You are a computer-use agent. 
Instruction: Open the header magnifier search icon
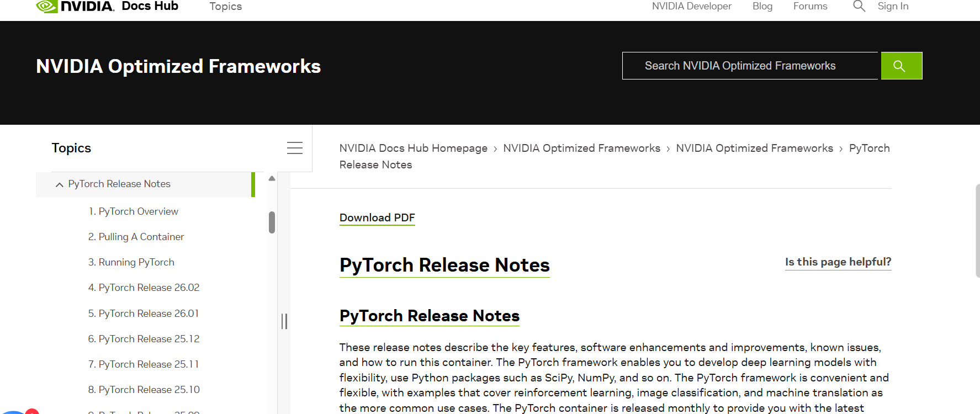[859, 6]
